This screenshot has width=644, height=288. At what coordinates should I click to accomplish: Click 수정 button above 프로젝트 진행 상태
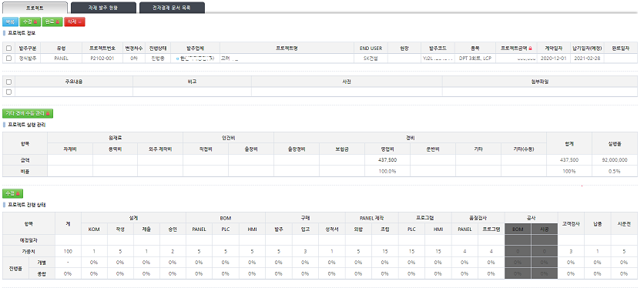(x=13, y=193)
